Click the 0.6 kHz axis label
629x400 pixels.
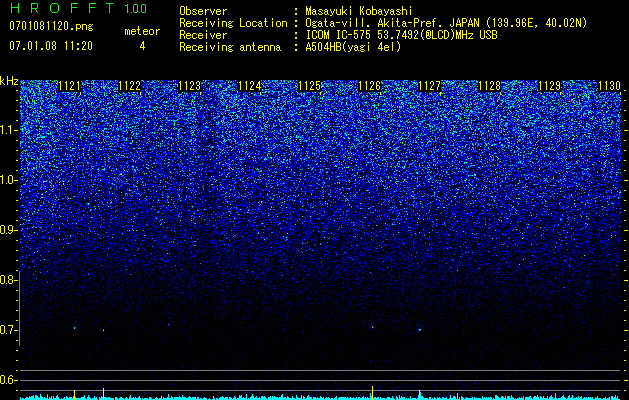coord(9,380)
